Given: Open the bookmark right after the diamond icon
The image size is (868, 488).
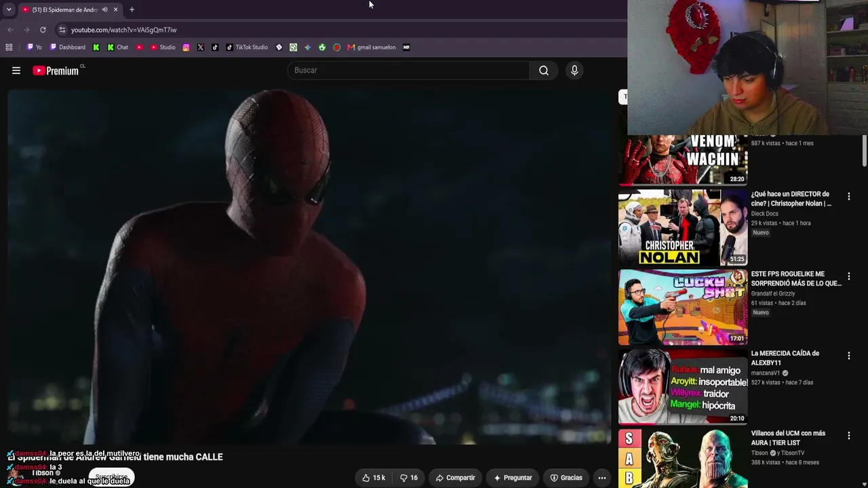Looking at the screenshot, I should point(293,47).
